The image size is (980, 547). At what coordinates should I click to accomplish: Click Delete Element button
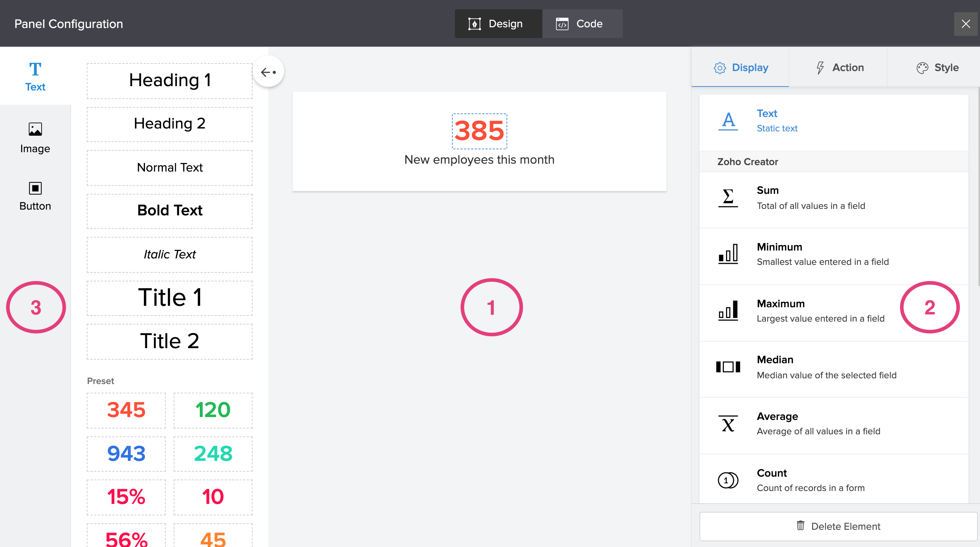pyautogui.click(x=838, y=526)
